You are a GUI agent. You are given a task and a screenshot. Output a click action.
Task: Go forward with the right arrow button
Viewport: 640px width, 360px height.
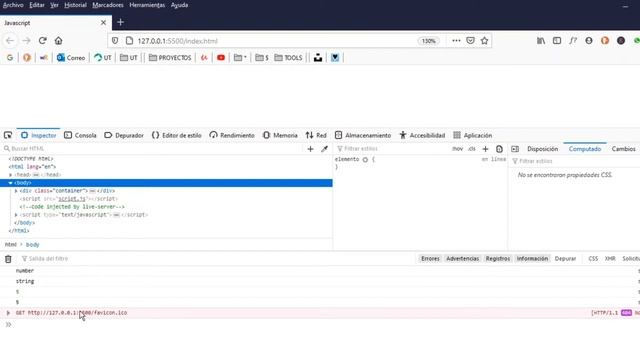(x=27, y=41)
